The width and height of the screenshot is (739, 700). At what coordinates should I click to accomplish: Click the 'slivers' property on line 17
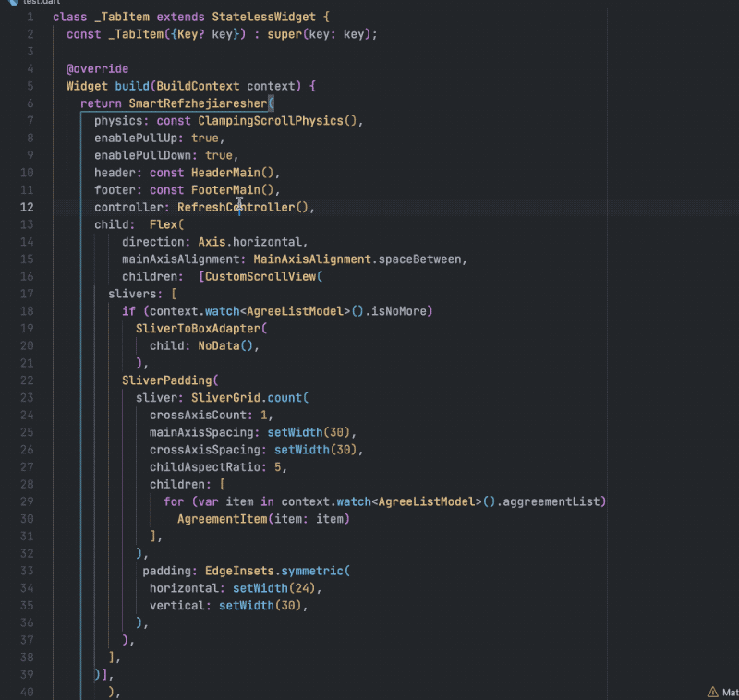[132, 294]
